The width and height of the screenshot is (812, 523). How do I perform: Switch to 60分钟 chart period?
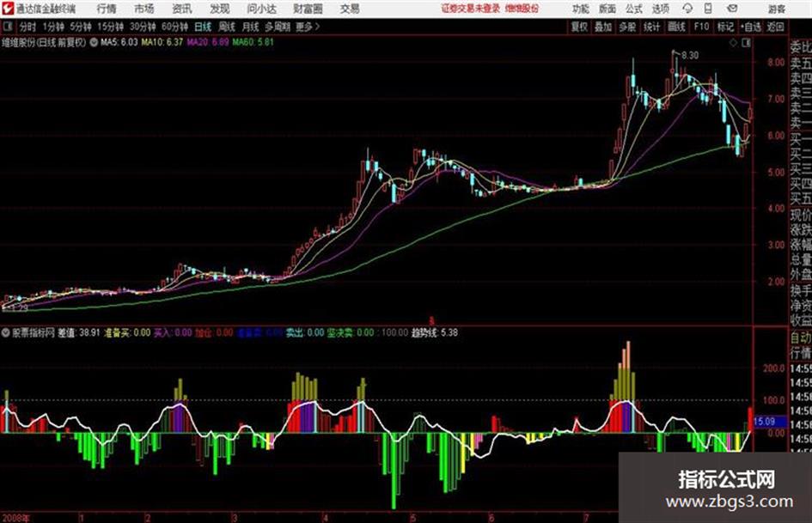pyautogui.click(x=175, y=27)
